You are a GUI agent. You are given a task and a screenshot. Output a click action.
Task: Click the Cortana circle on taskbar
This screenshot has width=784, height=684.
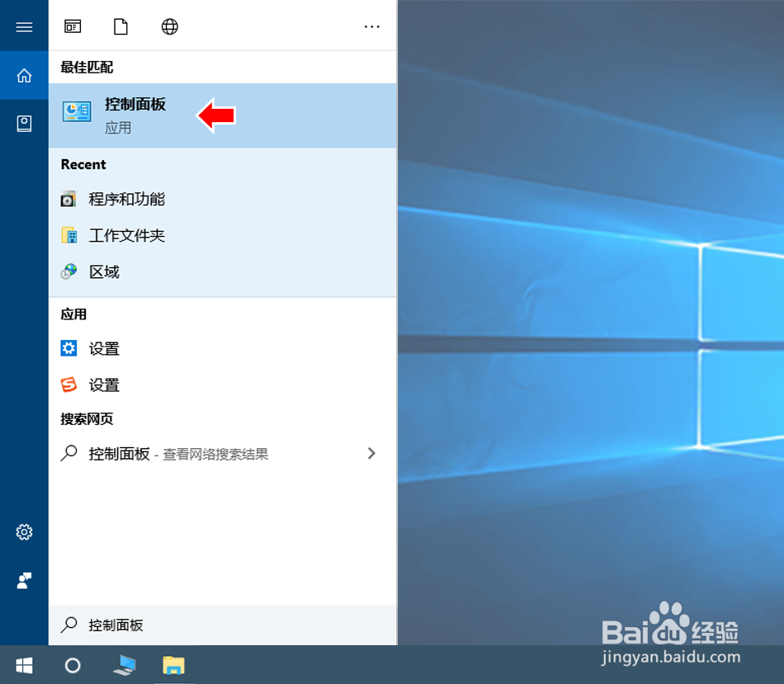[73, 666]
